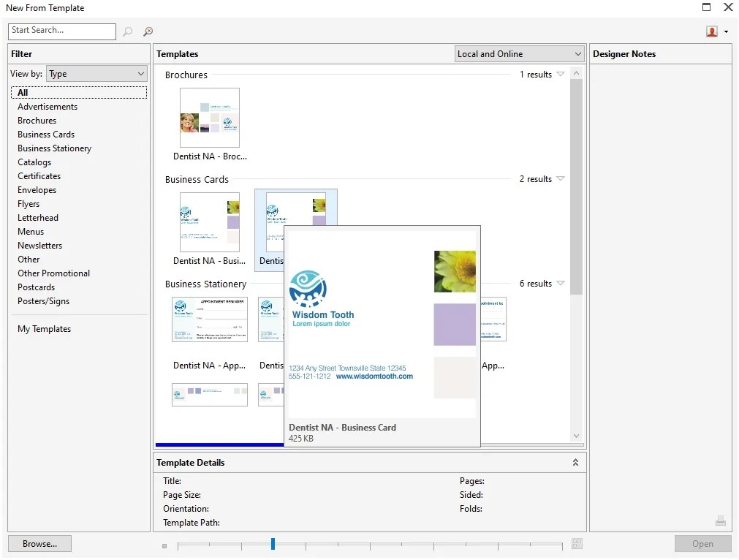
Task: Collapse the Business Cards results group
Action: [561, 178]
